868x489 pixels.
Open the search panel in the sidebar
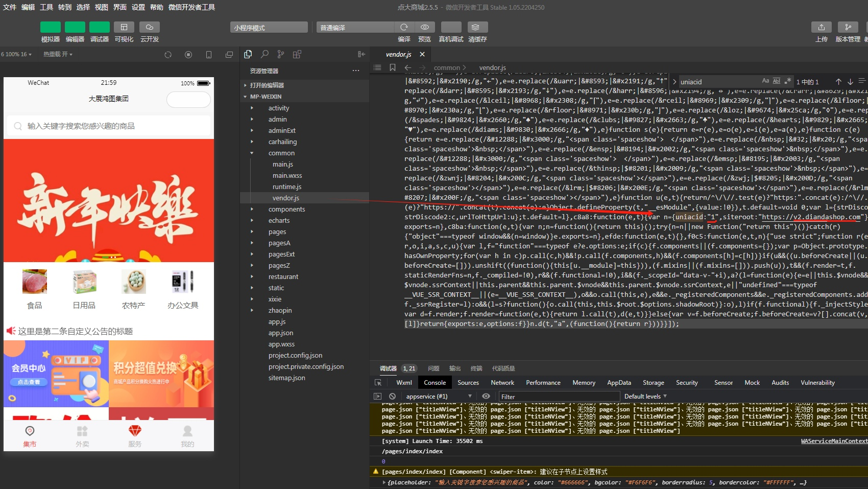click(264, 54)
